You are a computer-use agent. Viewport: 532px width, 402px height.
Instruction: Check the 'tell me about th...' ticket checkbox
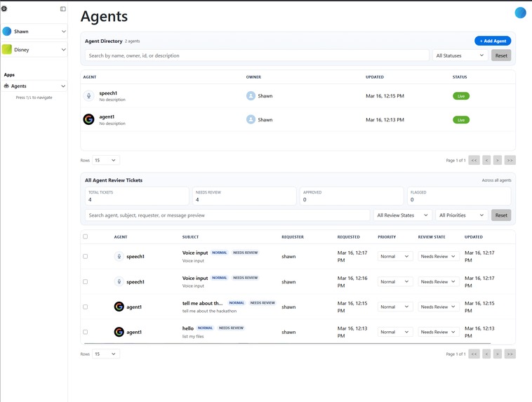coord(86,307)
